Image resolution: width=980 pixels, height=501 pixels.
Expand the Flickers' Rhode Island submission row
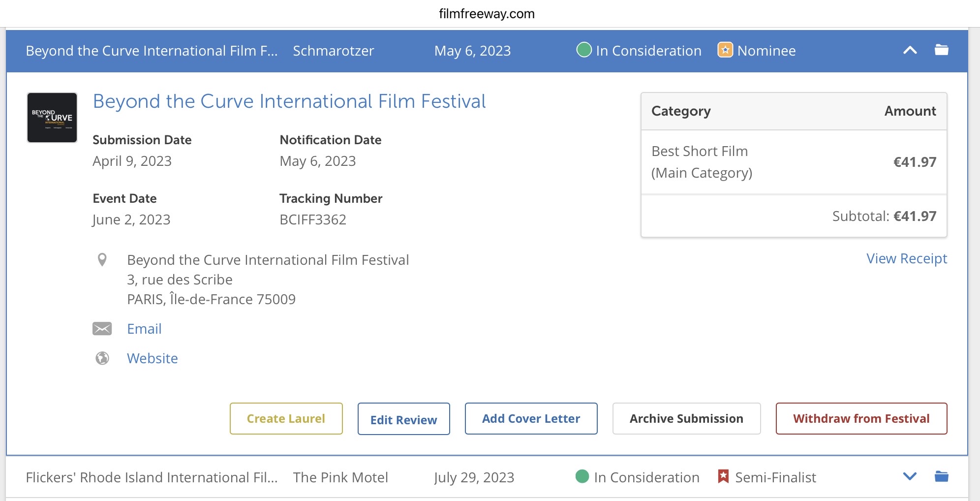pos(910,476)
